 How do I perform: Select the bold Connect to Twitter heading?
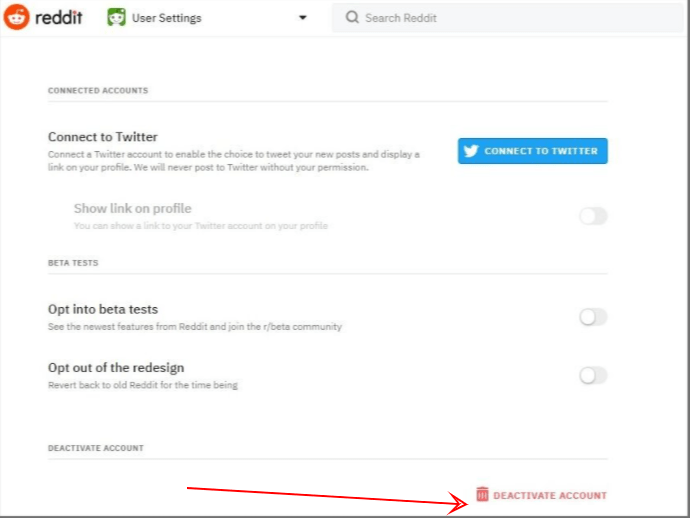(x=103, y=137)
